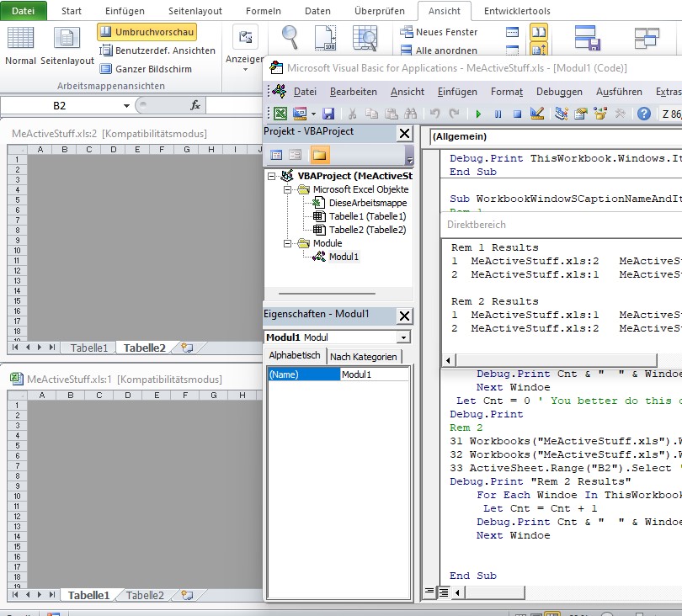The image size is (682, 616).
Task: Open the Insert UserForm dropdown arrow
Action: [x=313, y=114]
